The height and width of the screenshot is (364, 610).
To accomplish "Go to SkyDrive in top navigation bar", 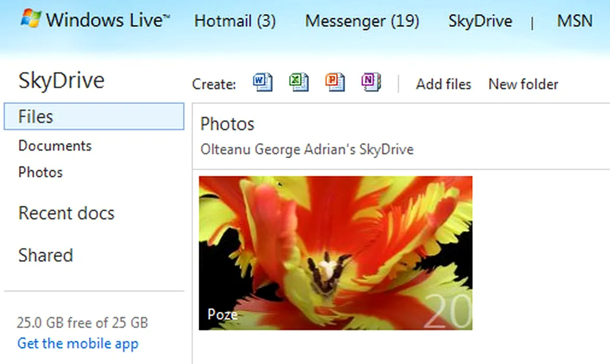I will (x=479, y=21).
